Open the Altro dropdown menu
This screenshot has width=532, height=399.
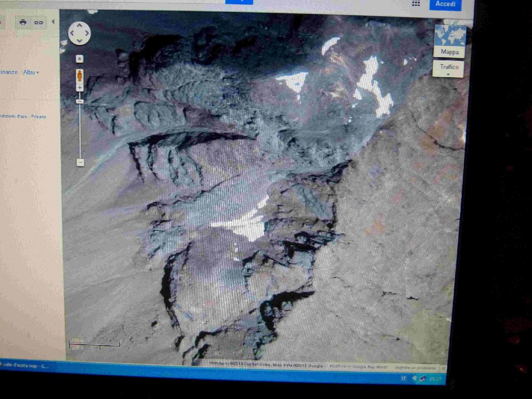coord(31,72)
